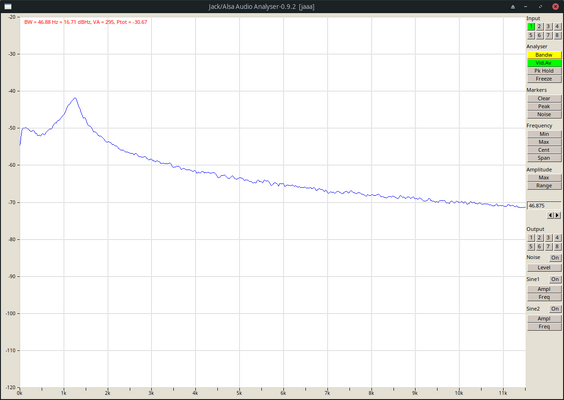Select Sine2 Freq parameter
564x400 pixels.
pyautogui.click(x=544, y=327)
